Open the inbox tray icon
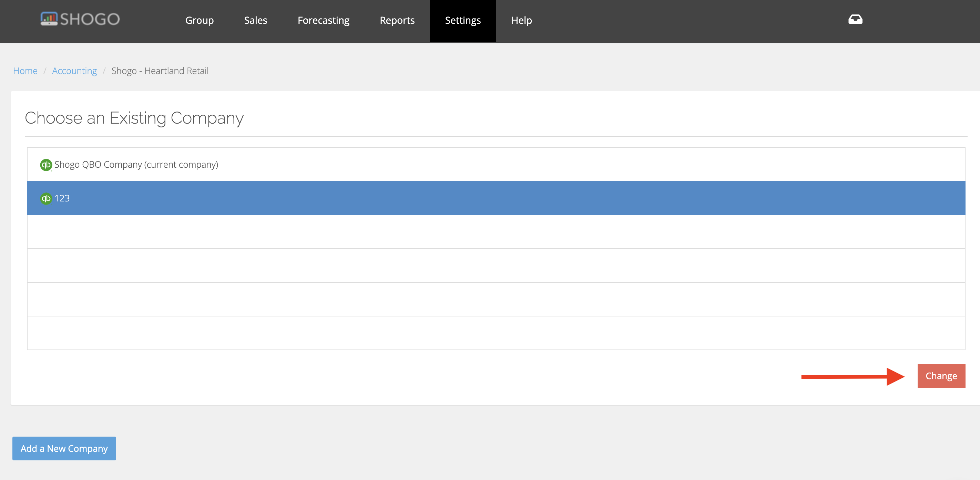Image resolution: width=980 pixels, height=480 pixels. coord(855,19)
